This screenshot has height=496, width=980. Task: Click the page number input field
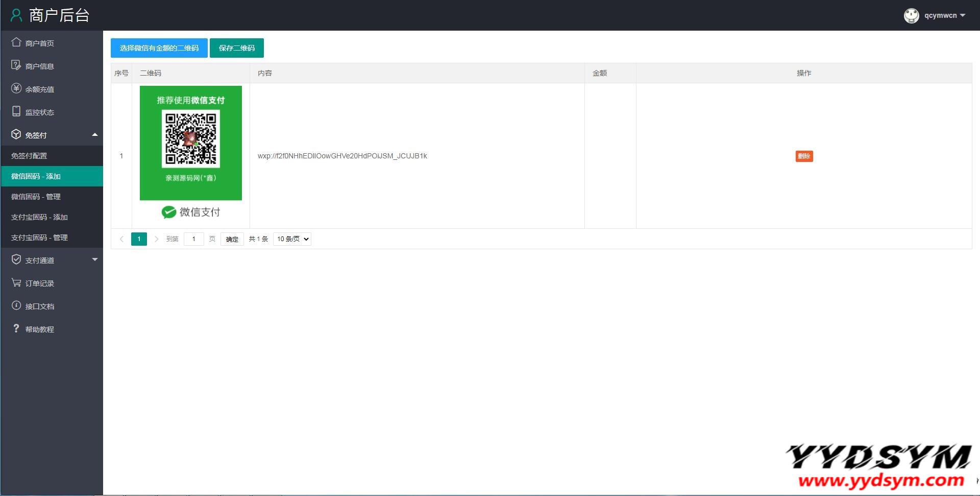coord(193,239)
